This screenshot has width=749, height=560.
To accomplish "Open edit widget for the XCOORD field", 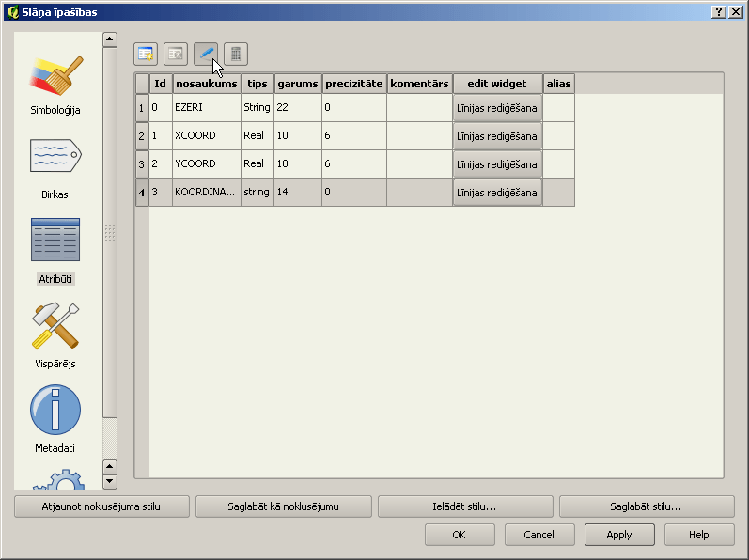I will (x=497, y=136).
